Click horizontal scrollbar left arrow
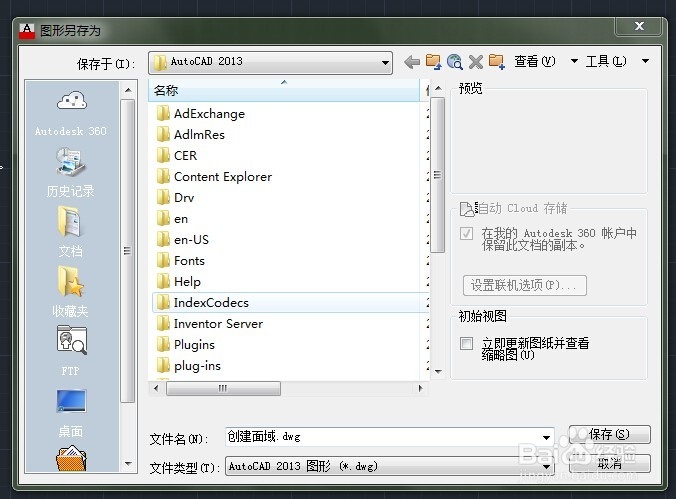Screen dimensions: 676x499 [156, 388]
